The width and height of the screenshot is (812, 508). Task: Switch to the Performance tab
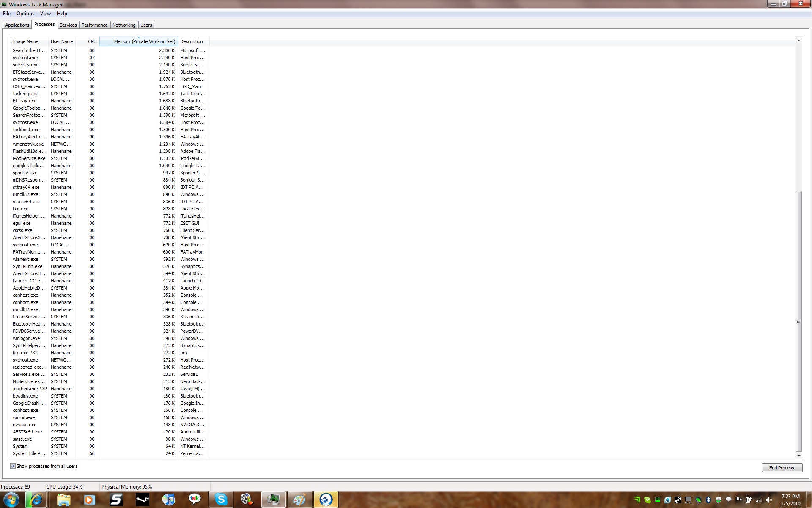click(x=95, y=25)
